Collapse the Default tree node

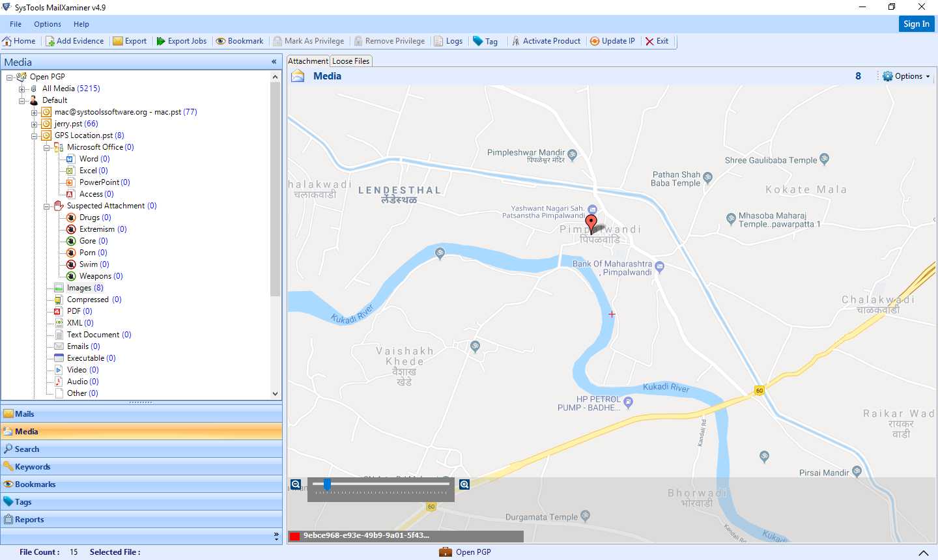coord(22,100)
